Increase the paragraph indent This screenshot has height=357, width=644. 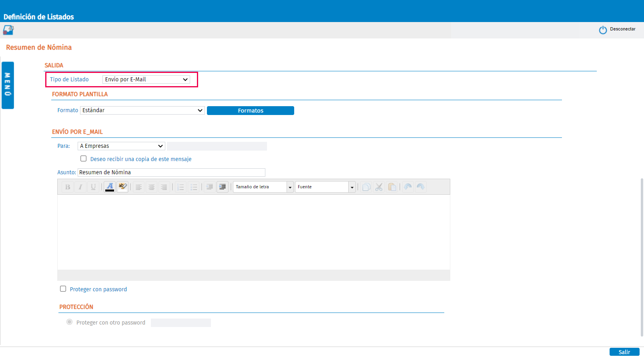click(223, 187)
